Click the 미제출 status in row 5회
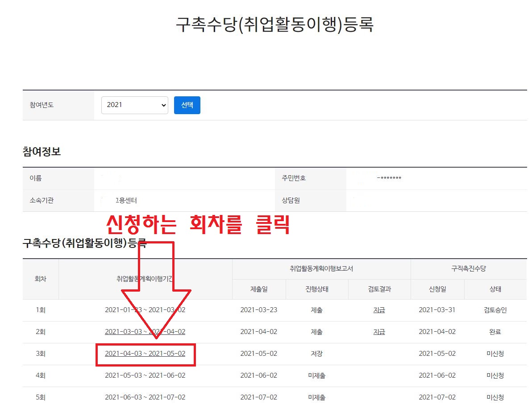Screen dimensions: 532x408 (316, 397)
